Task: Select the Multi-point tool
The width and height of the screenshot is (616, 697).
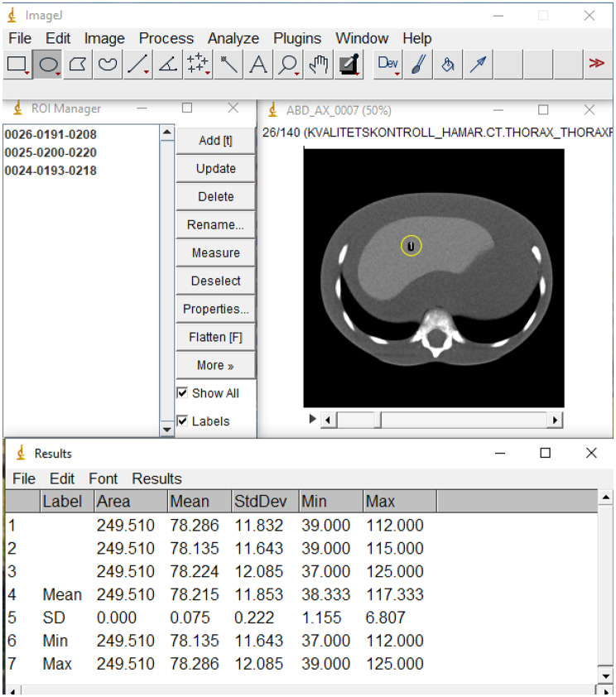Action: (198, 65)
